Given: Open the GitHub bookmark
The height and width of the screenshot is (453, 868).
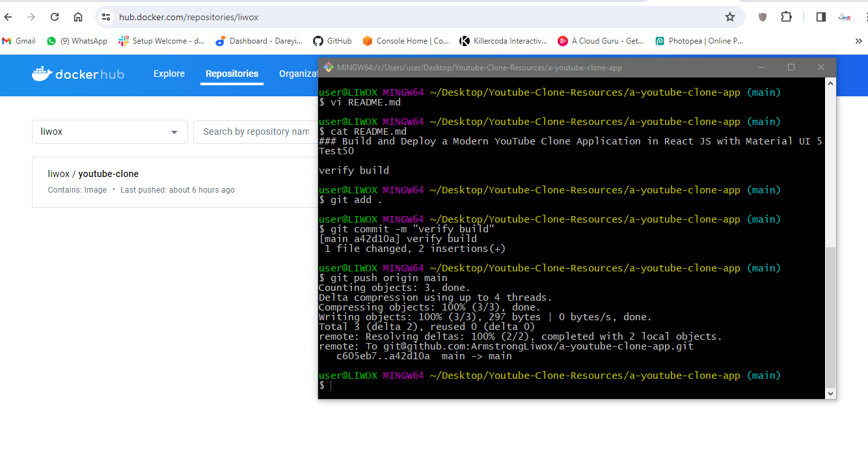Looking at the screenshot, I should [x=332, y=41].
